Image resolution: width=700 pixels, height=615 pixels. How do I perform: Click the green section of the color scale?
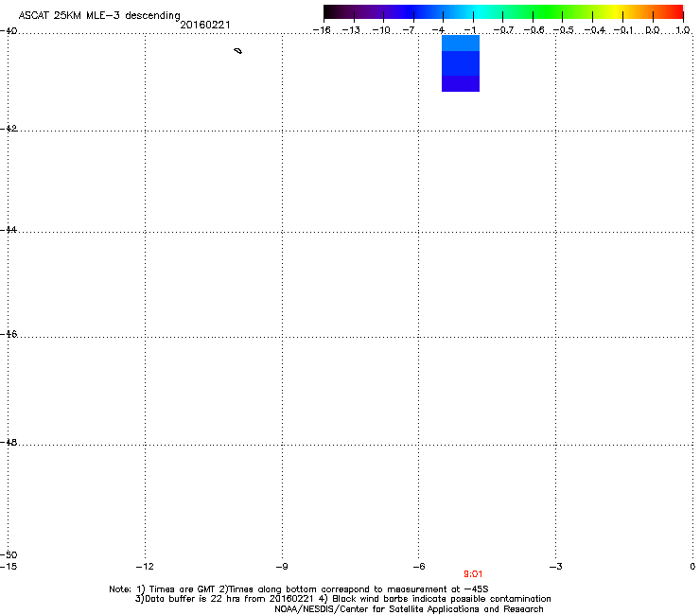click(549, 11)
